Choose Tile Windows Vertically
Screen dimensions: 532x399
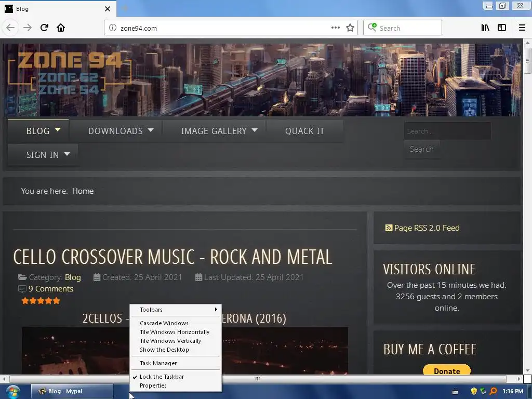coord(176,341)
